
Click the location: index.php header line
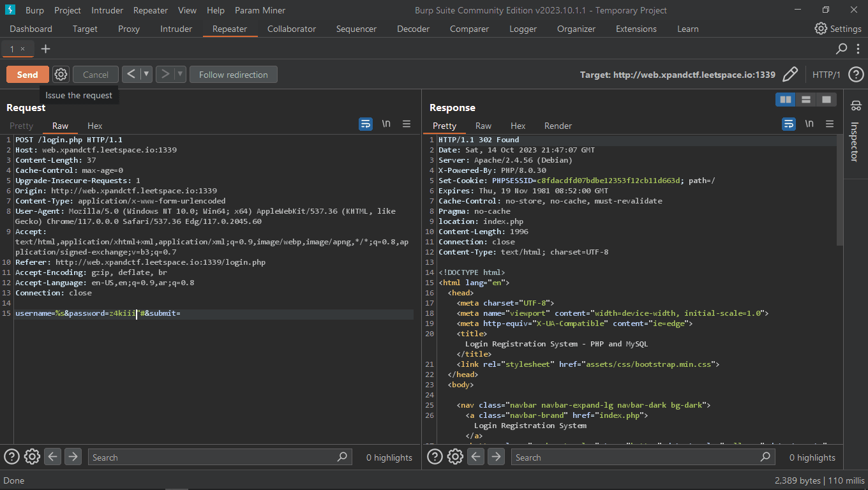(x=481, y=221)
